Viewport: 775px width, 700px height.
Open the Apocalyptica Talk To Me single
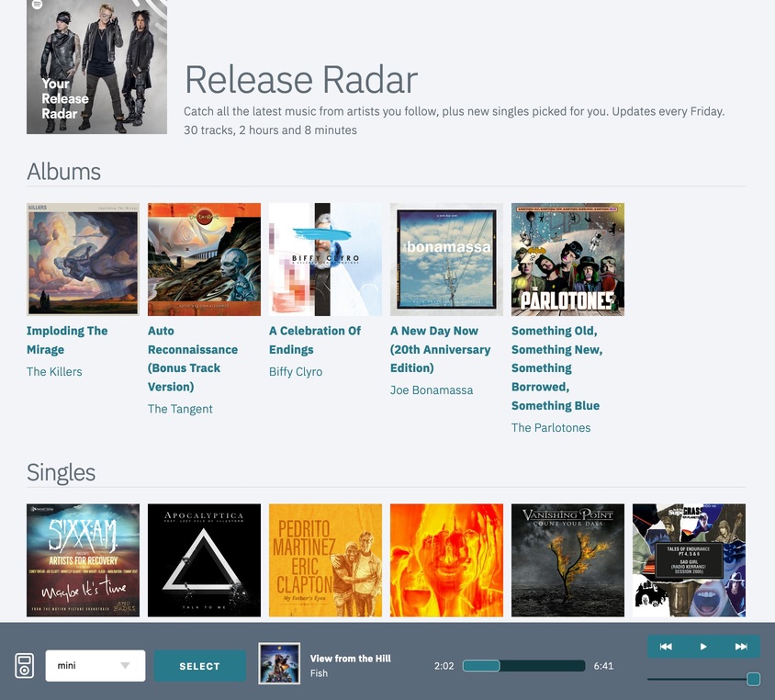click(x=204, y=560)
